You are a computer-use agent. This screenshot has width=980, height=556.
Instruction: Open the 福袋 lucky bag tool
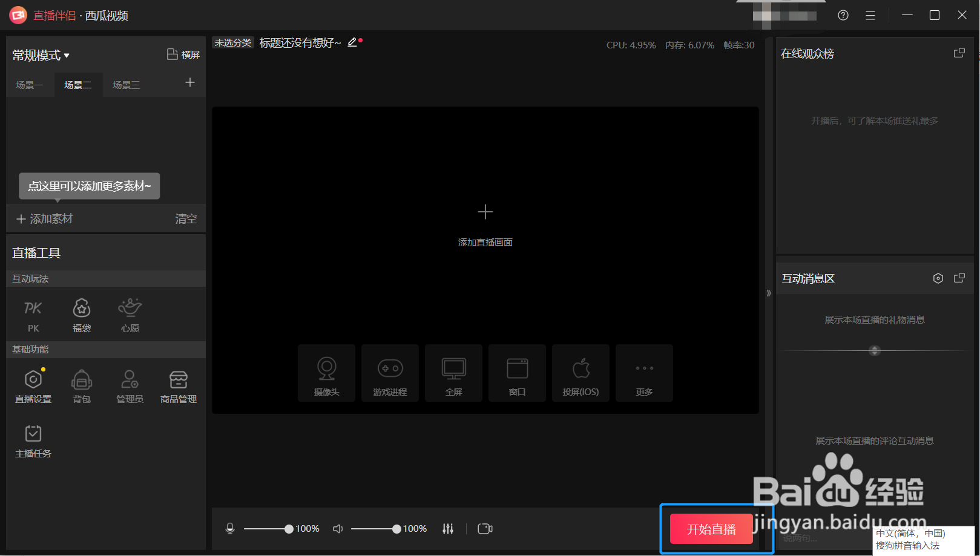(x=82, y=316)
